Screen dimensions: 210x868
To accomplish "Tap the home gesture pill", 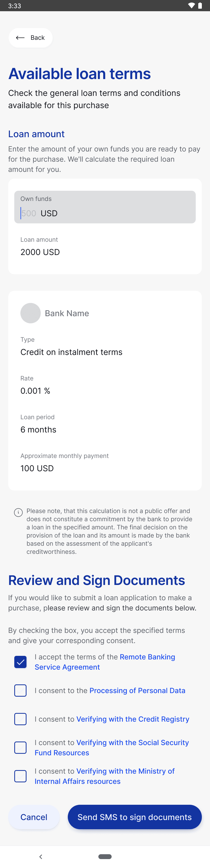I will point(105,856).
